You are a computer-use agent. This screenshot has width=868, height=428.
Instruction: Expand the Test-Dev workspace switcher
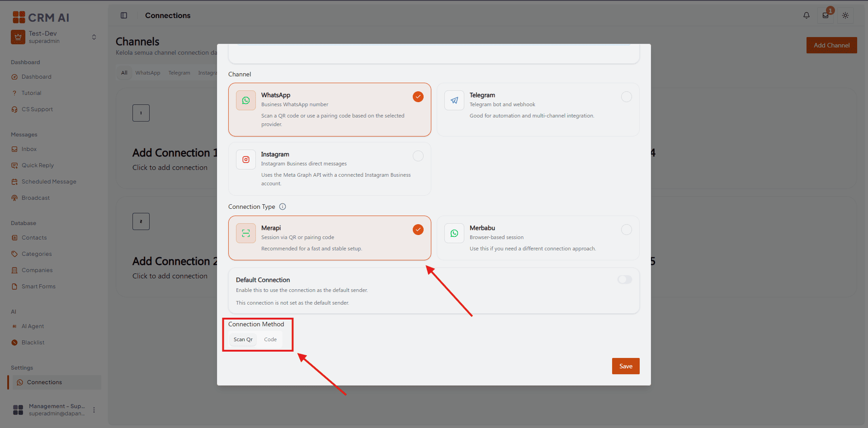click(94, 37)
